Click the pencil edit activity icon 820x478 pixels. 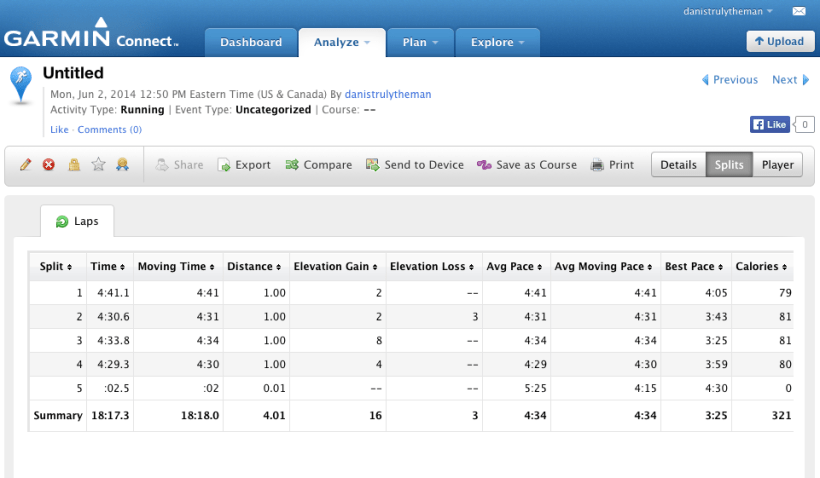[x=25, y=165]
